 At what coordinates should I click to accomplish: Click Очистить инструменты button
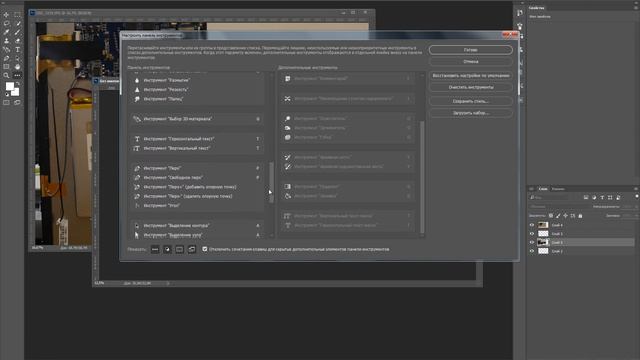coord(471,87)
